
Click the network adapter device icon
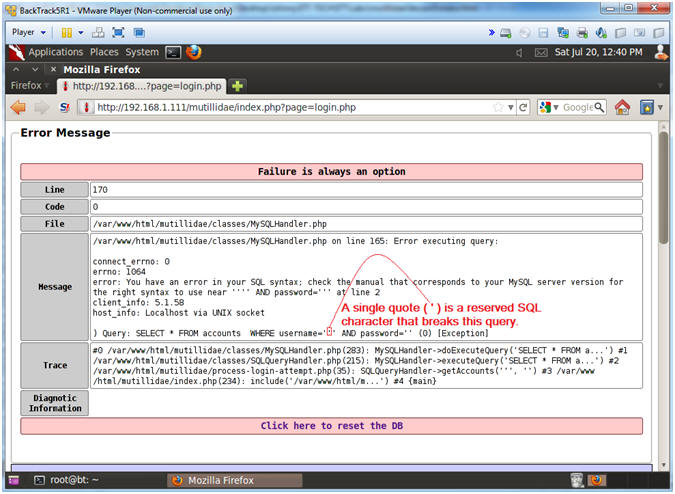[x=563, y=33]
